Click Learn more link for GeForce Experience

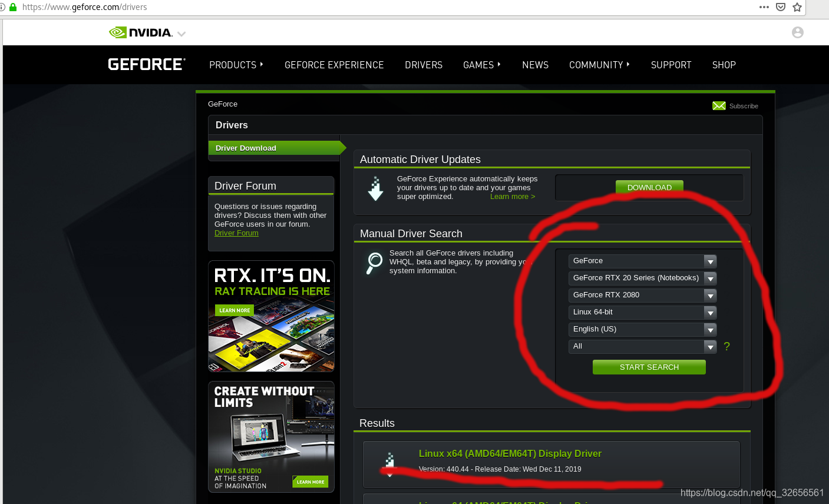click(x=513, y=197)
